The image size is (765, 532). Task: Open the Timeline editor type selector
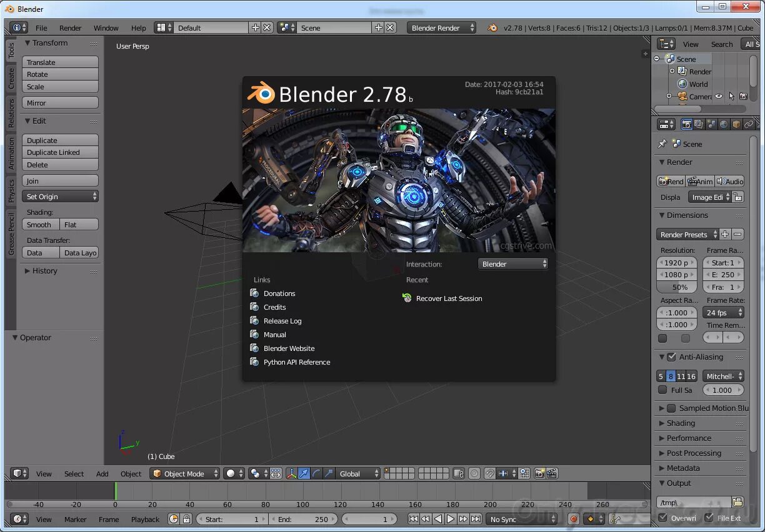click(20, 519)
